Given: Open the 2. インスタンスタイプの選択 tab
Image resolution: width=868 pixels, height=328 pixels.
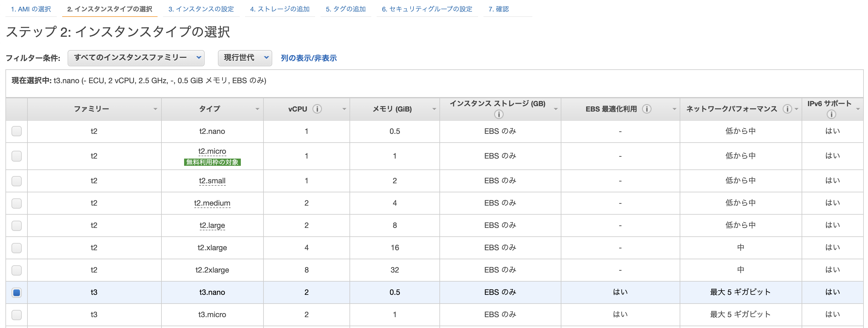Looking at the screenshot, I should (110, 9).
